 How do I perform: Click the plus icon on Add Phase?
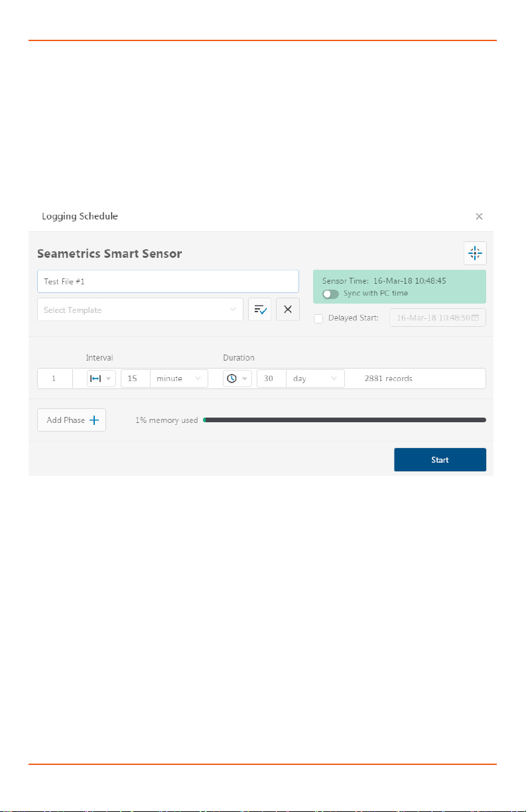coord(94,420)
